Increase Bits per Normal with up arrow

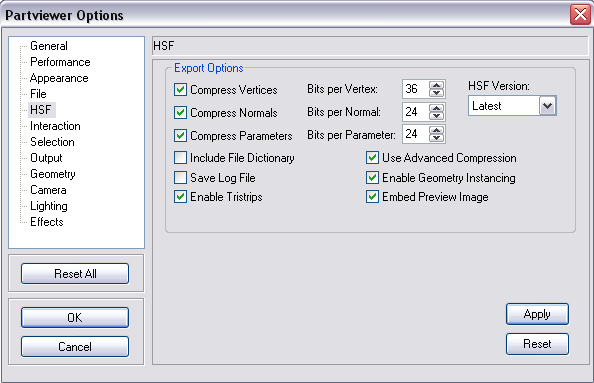coord(436,108)
